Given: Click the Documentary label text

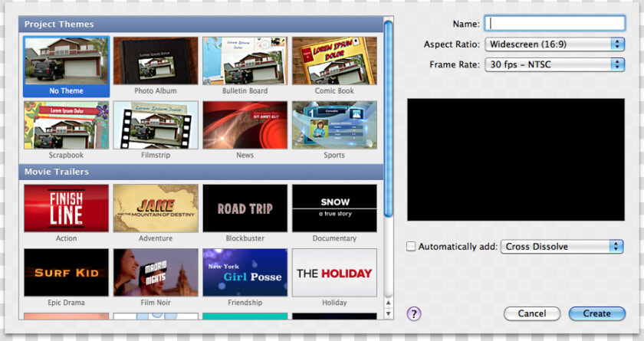Looking at the screenshot, I should point(334,238).
